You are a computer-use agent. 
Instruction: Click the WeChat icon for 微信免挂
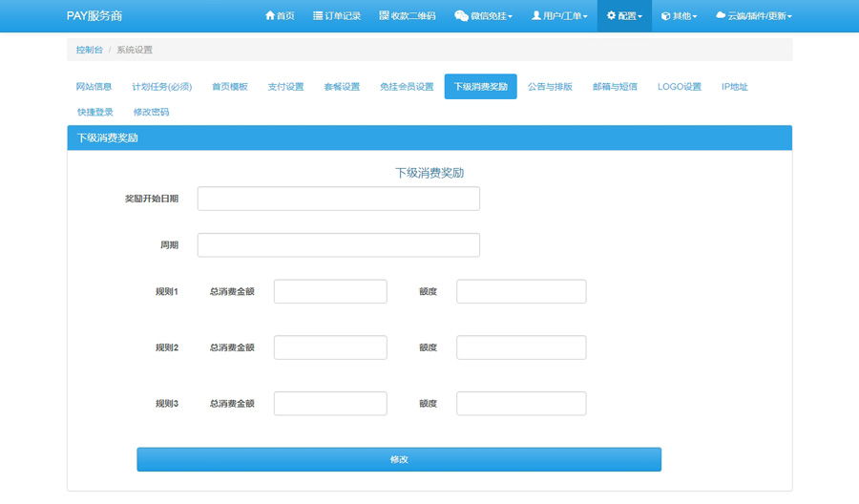(x=461, y=16)
